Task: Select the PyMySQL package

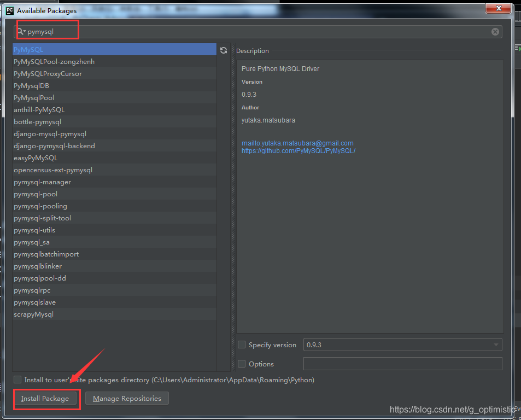Action: click(x=115, y=50)
